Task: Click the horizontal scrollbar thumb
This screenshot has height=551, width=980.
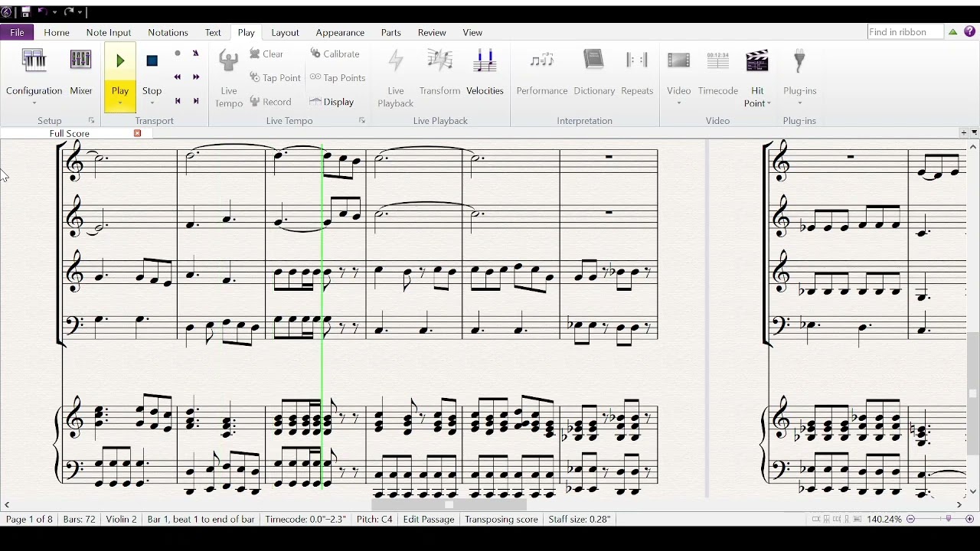Action: click(x=449, y=504)
